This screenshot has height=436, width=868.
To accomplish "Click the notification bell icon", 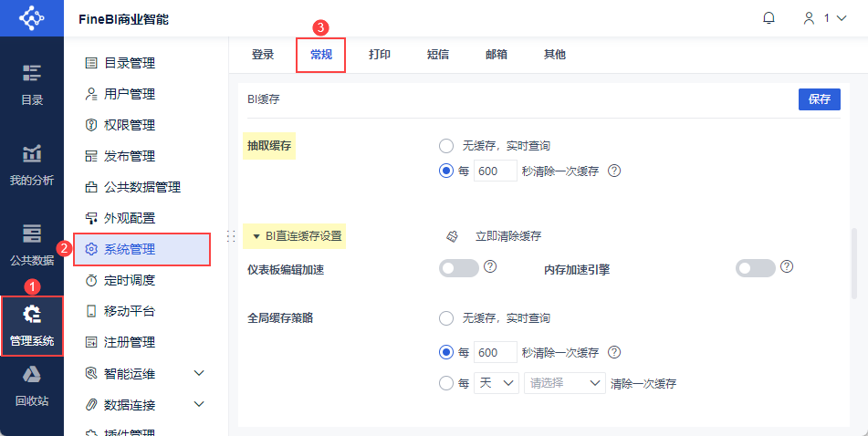I will [769, 18].
